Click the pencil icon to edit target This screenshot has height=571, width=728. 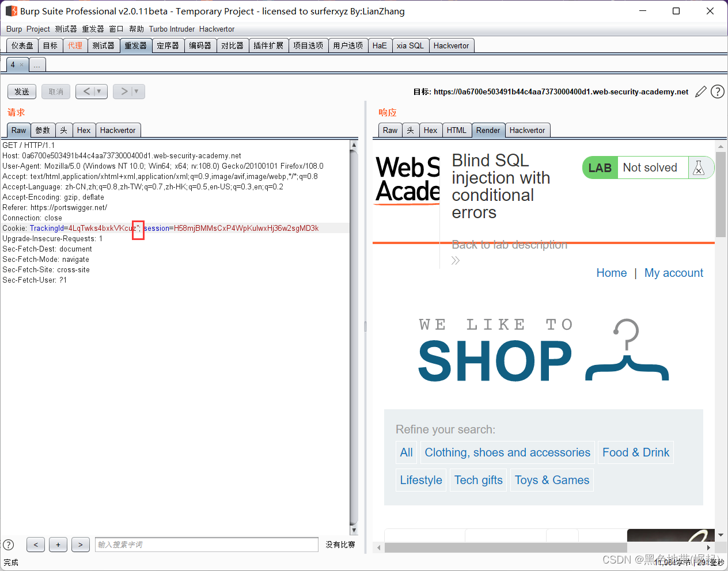tap(701, 92)
